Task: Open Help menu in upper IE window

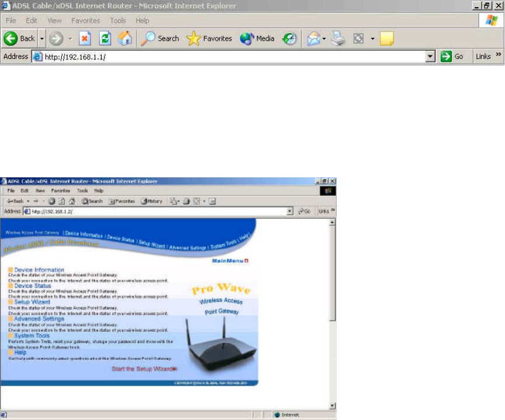Action: pyautogui.click(x=142, y=20)
